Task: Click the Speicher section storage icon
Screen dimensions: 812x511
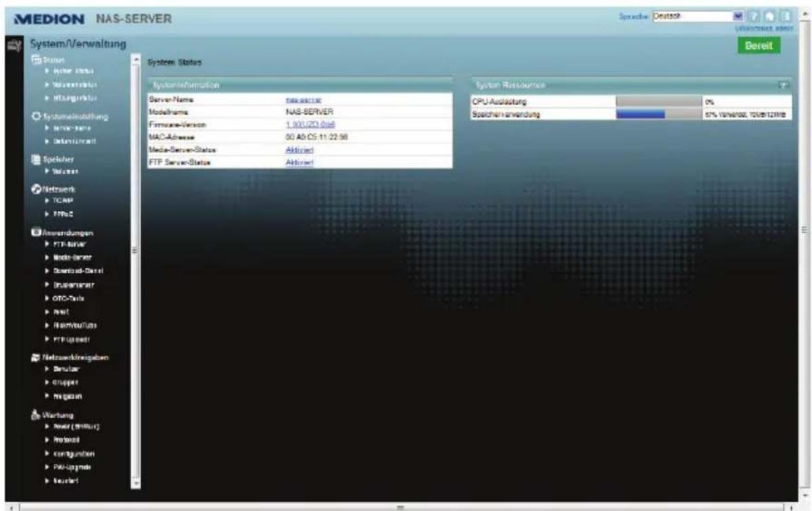Action: pyautogui.click(x=36, y=159)
